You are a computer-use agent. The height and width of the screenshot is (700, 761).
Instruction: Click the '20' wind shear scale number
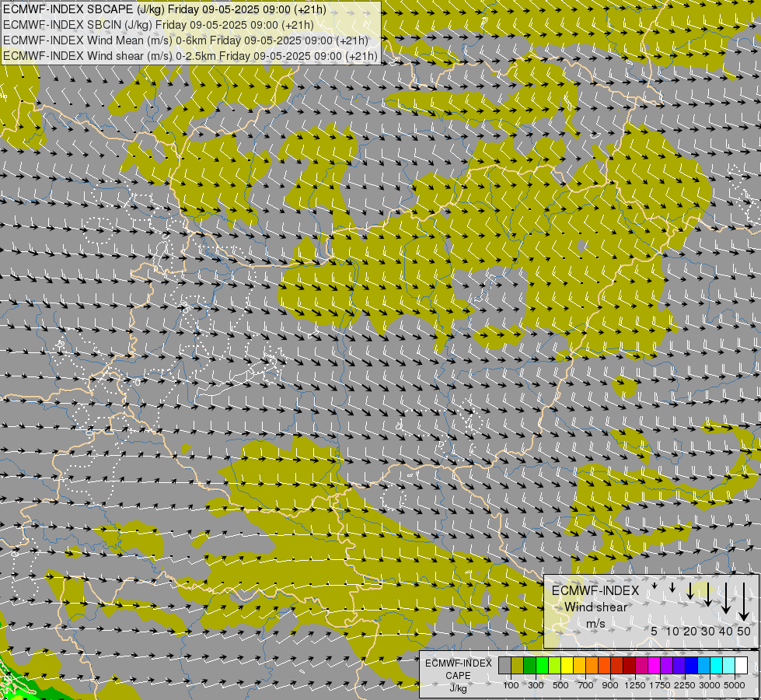pos(690,631)
